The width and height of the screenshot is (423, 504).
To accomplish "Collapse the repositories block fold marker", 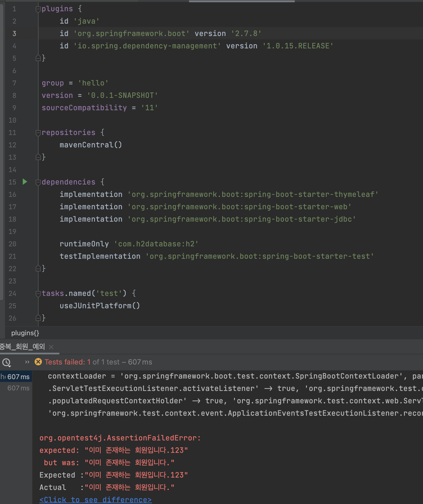I will click(38, 133).
